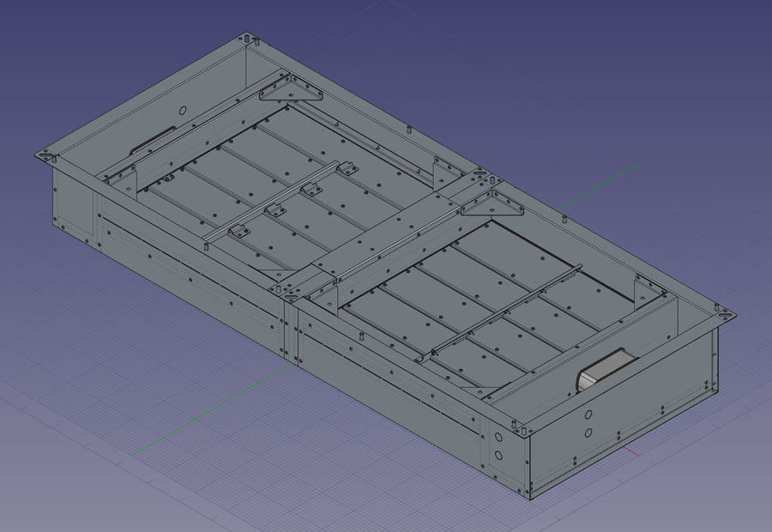The image size is (772, 532).
Task: Click the green axis line at upper right
Action: [x=600, y=183]
